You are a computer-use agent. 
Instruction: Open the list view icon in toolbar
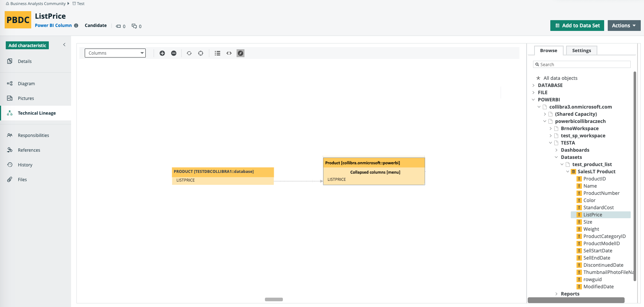218,53
